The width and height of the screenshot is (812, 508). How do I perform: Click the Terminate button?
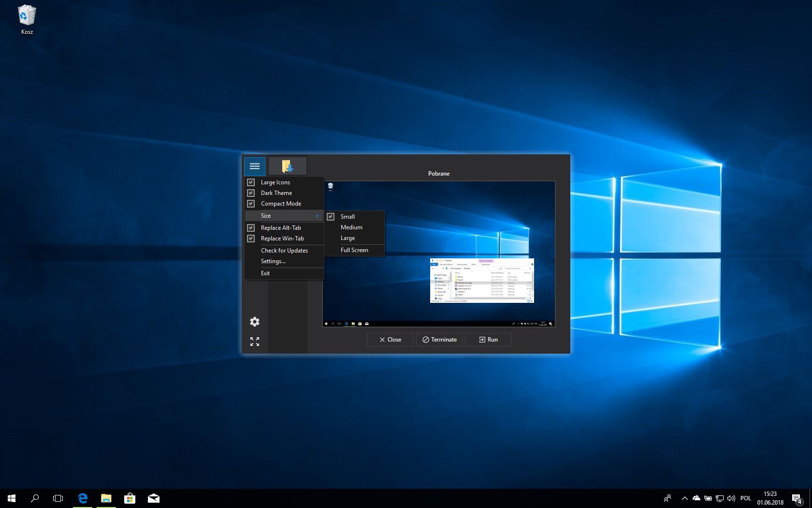point(439,340)
